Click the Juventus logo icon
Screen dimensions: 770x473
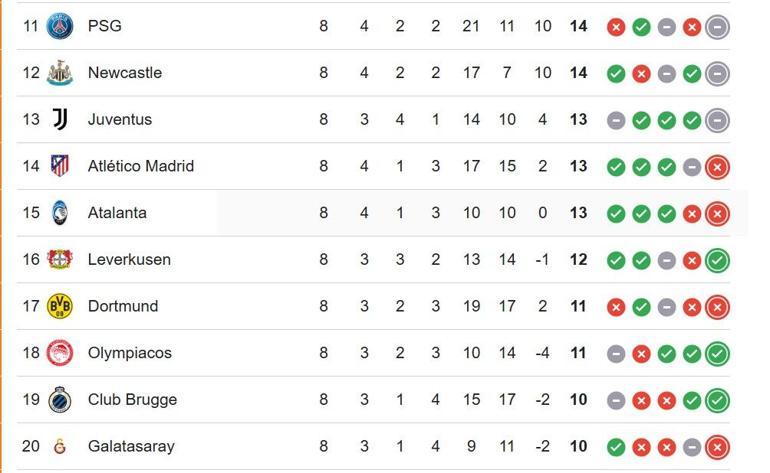[60, 120]
